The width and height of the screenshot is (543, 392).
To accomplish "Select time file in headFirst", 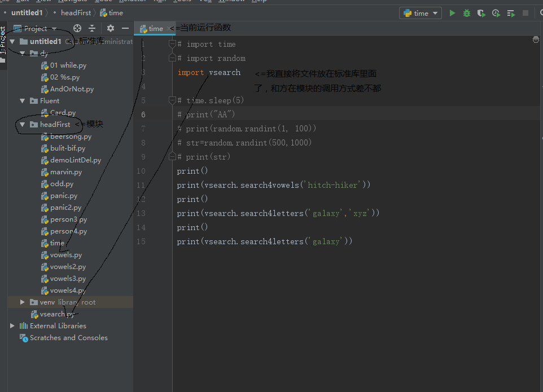I will point(52,243).
